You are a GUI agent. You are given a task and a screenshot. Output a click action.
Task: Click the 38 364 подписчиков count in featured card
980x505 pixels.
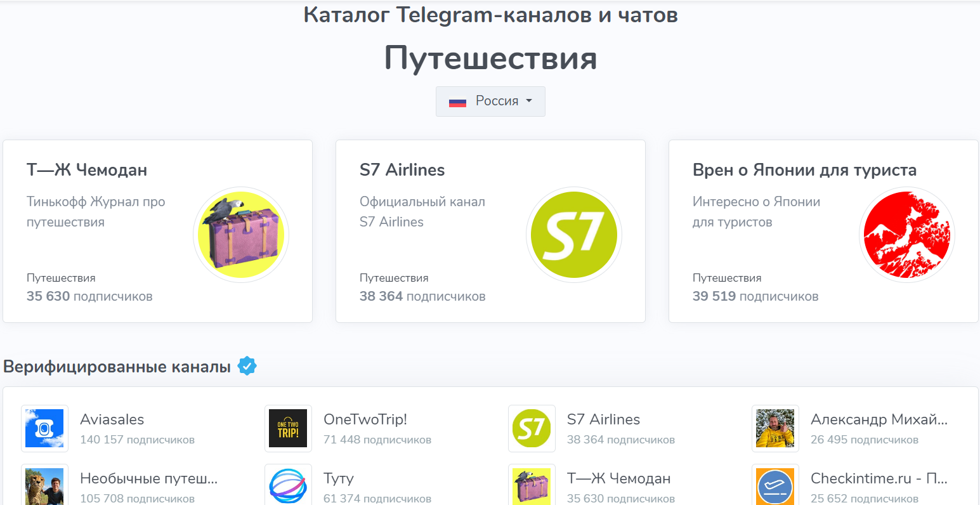click(422, 296)
